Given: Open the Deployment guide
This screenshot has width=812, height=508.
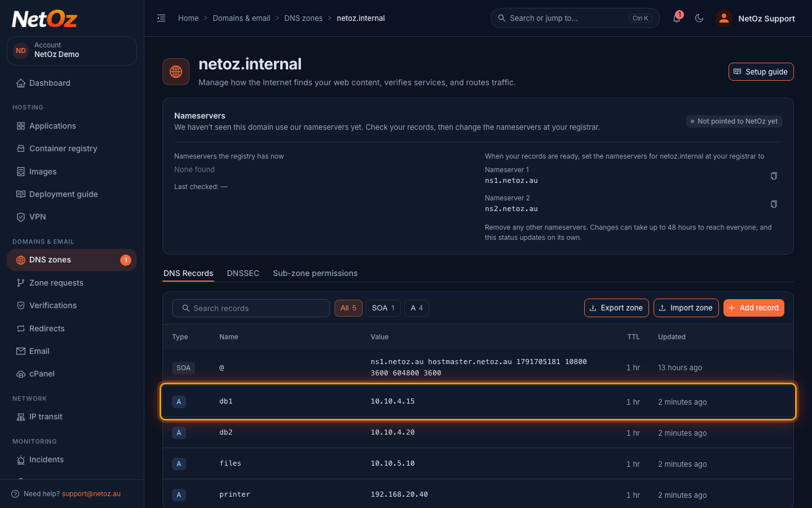Looking at the screenshot, I should tap(72, 194).
